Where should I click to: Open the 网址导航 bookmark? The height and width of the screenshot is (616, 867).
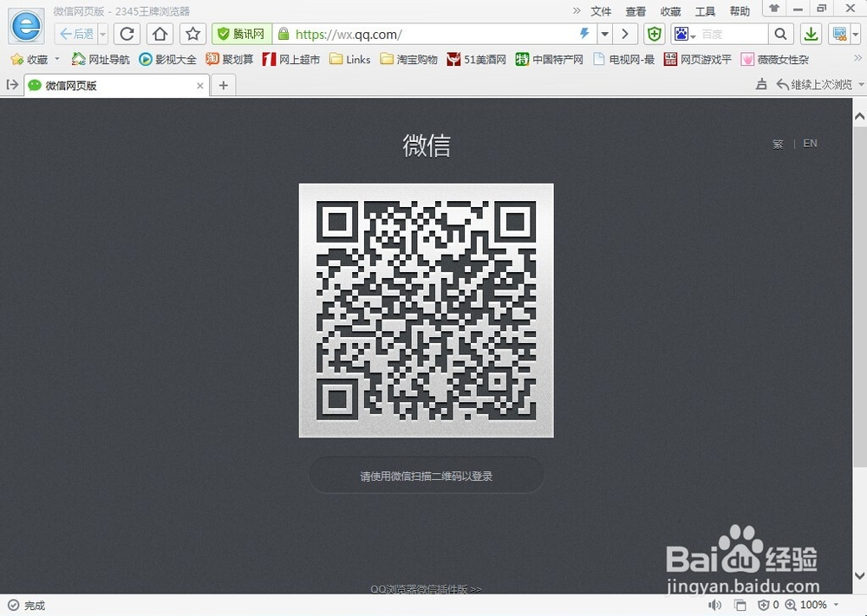[101, 59]
